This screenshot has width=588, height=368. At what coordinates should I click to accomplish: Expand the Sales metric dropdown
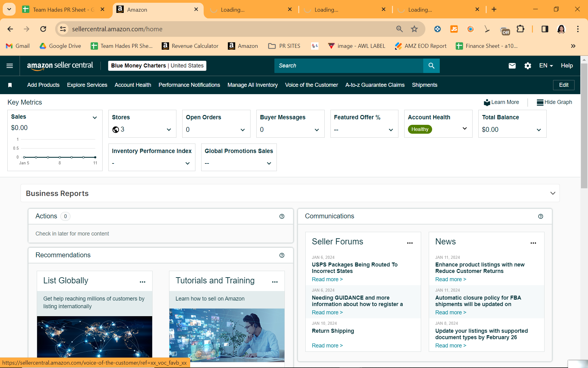(95, 118)
